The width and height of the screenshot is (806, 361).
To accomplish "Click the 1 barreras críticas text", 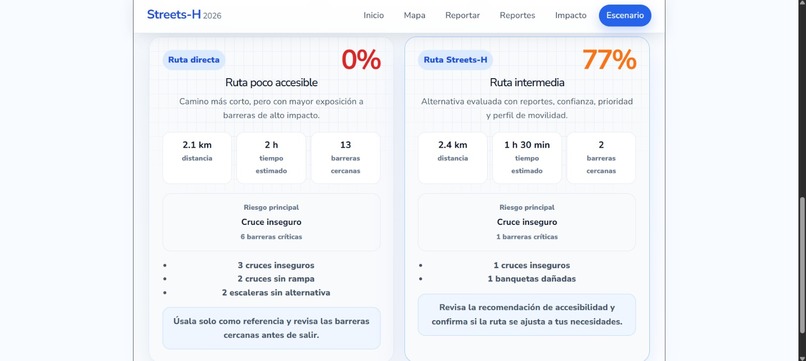I will (527, 237).
